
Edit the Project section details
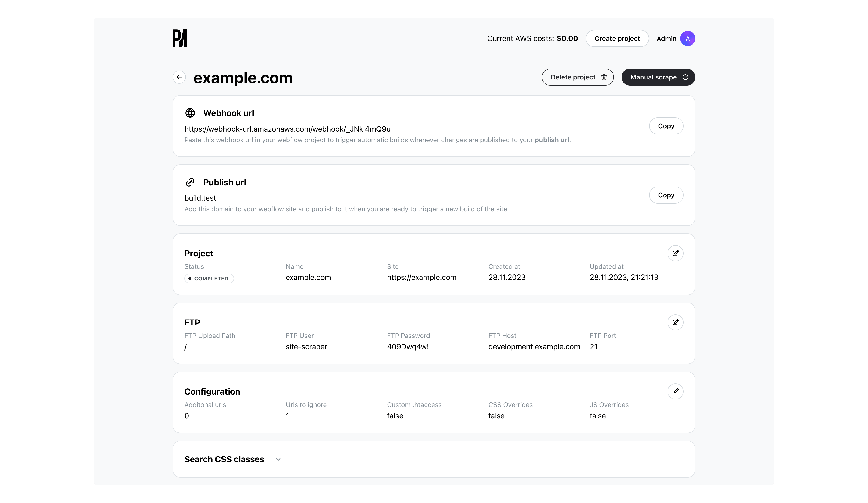click(675, 254)
